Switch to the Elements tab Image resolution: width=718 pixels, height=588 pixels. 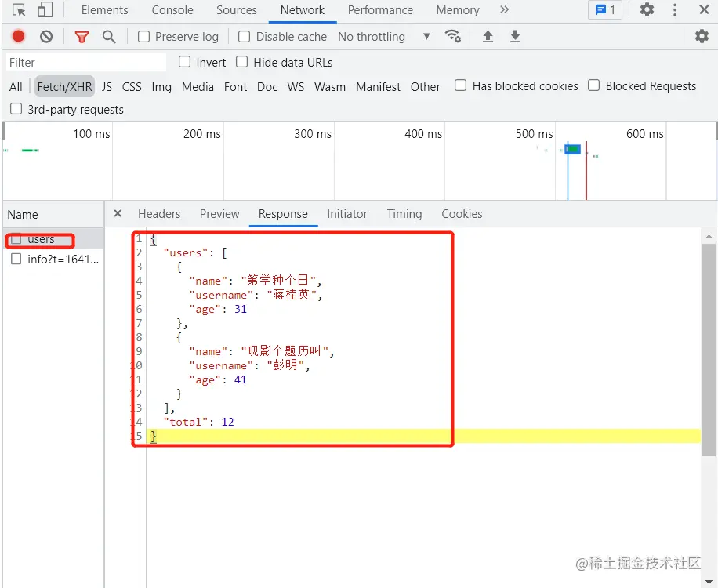pos(104,10)
